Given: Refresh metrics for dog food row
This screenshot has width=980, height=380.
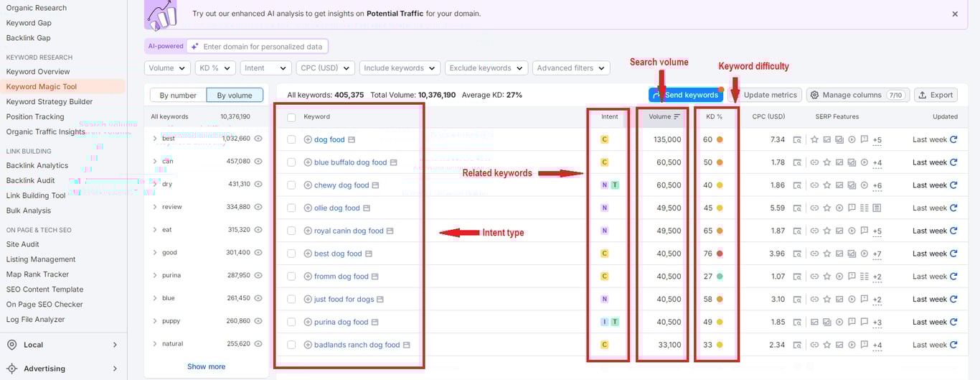Looking at the screenshot, I should (953, 139).
